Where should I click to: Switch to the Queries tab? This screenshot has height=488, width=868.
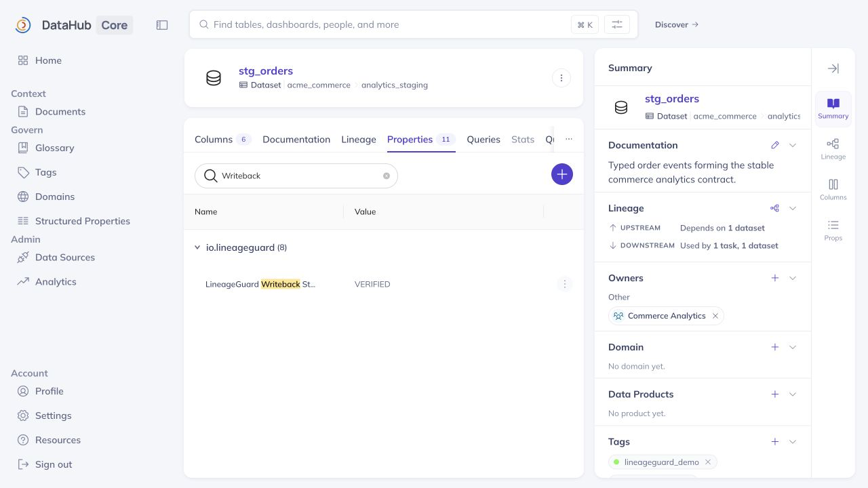click(484, 140)
